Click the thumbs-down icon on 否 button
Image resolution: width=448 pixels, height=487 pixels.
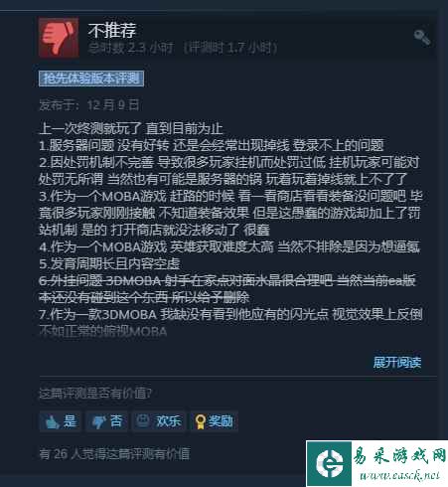(x=98, y=422)
